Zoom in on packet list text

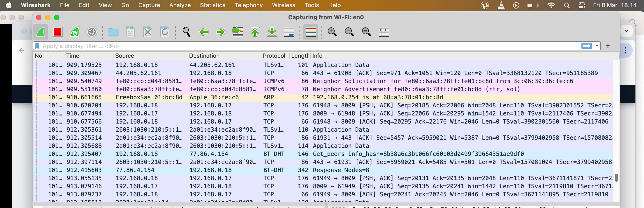tap(332, 32)
